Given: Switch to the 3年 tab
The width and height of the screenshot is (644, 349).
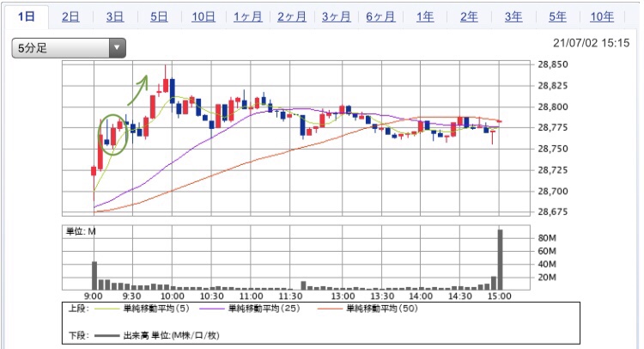Looking at the screenshot, I should [x=513, y=16].
